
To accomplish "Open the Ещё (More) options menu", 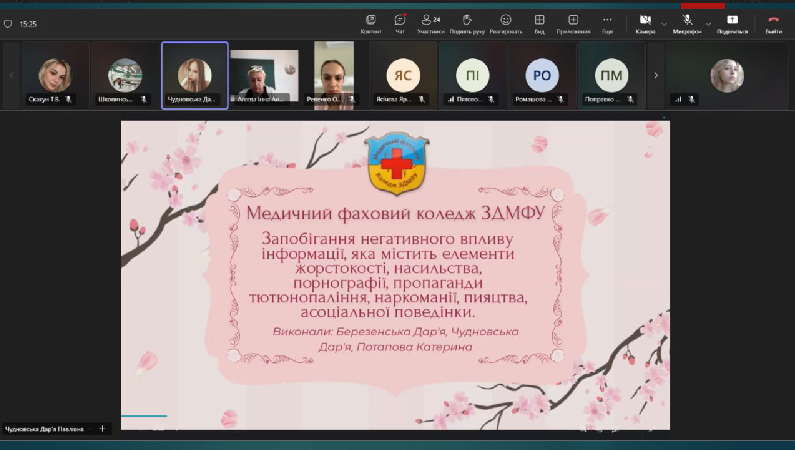I will point(607,24).
